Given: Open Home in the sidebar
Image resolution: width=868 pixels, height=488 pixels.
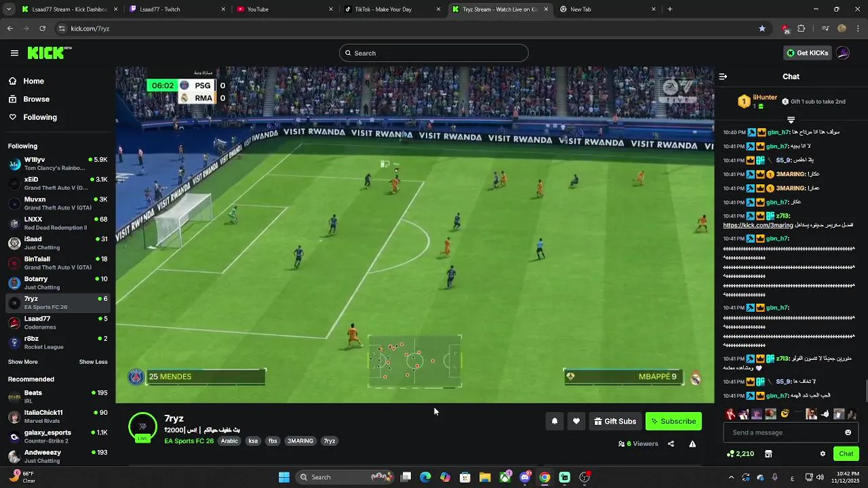Looking at the screenshot, I should coord(33,81).
